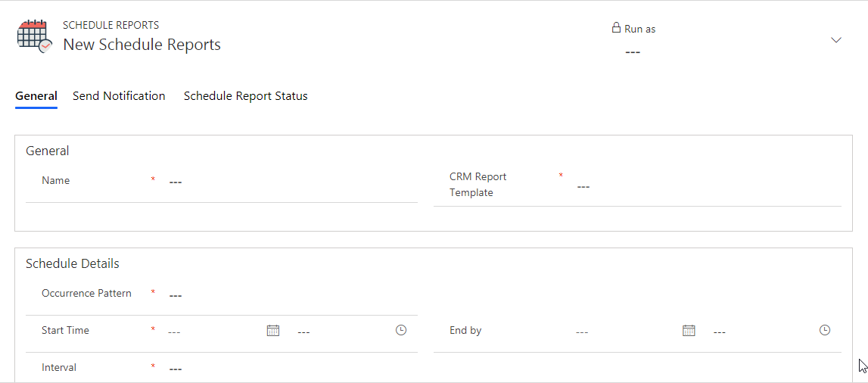The image size is (868, 383).
Task: Click the End by date field
Action: [626, 332]
